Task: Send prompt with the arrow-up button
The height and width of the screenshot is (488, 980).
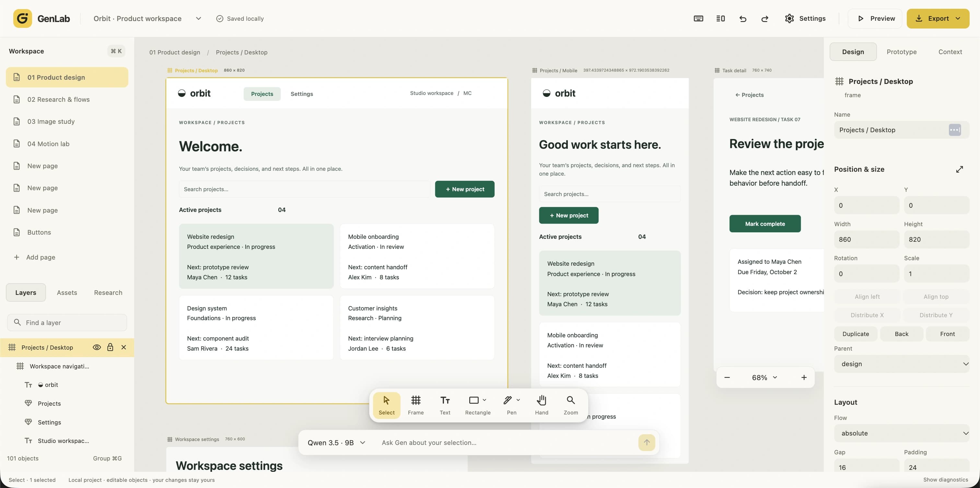Action: [x=646, y=442]
